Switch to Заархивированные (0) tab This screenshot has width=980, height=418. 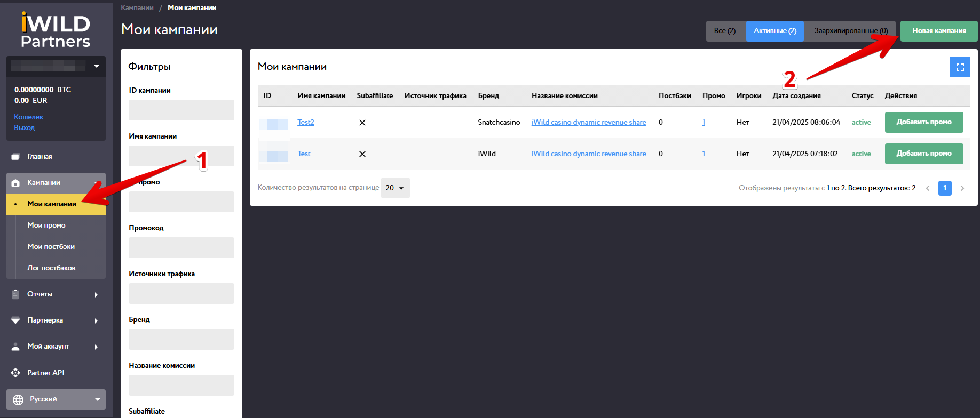(851, 31)
